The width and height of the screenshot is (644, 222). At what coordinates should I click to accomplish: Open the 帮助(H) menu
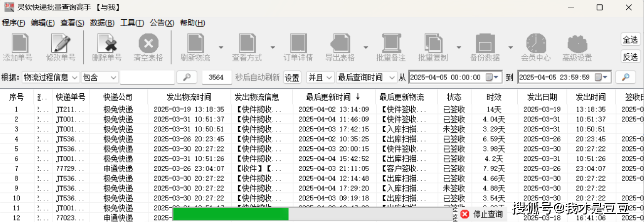(193, 23)
